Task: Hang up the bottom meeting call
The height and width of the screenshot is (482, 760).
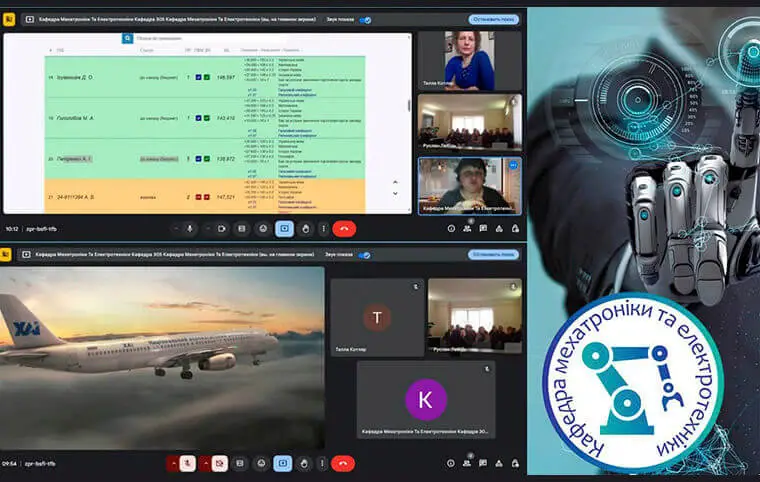Action: pos(344,463)
